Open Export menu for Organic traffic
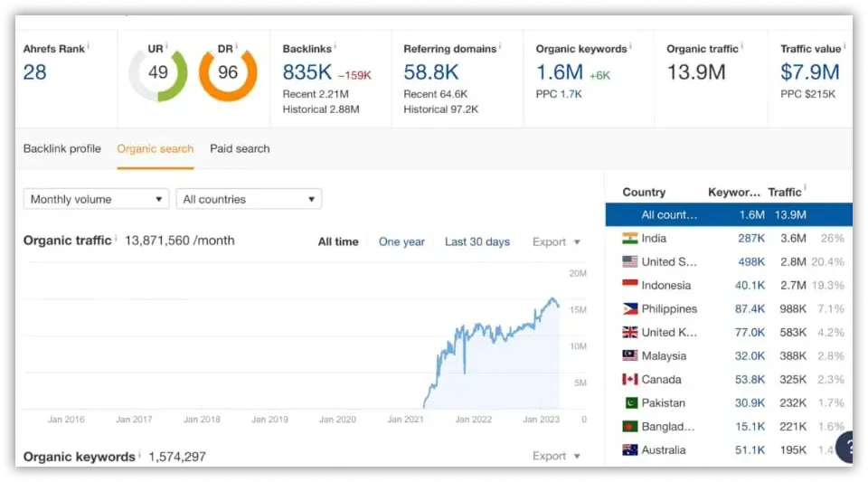 (556, 241)
